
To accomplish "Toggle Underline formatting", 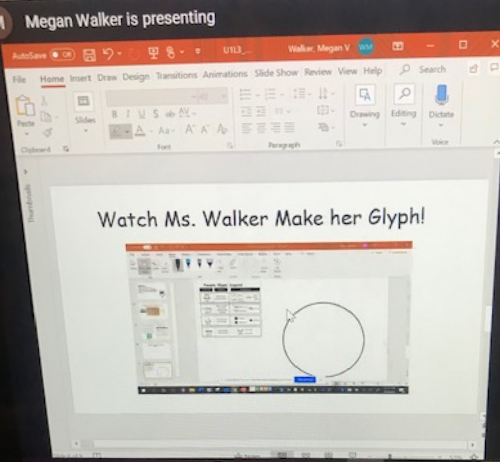I will click(x=142, y=114).
